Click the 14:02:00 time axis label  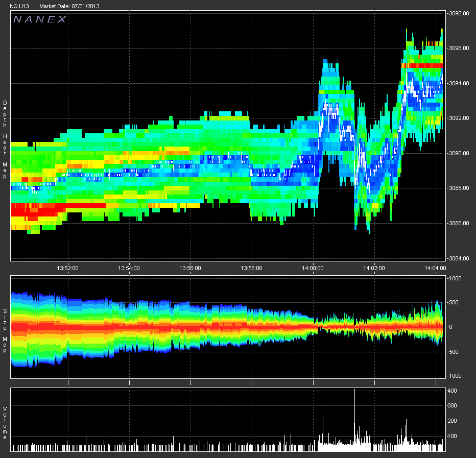pos(374,268)
